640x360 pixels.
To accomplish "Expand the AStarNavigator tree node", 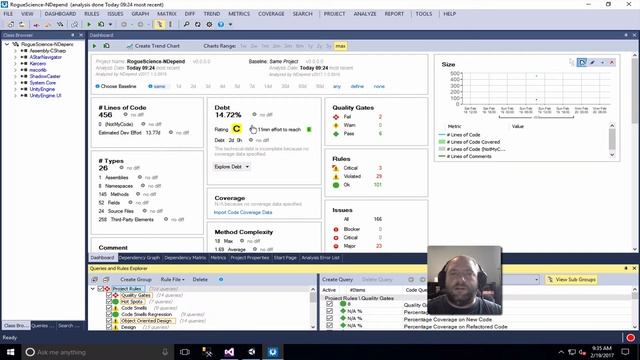I will [16, 58].
